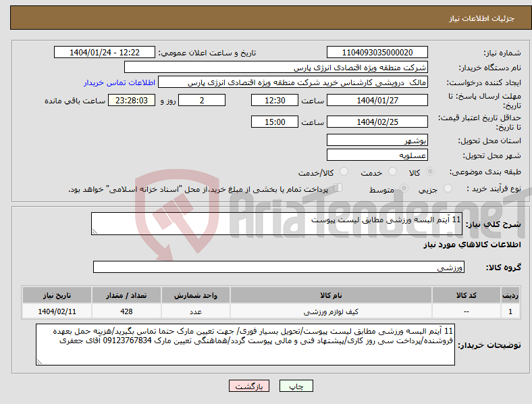Click the چاپ (print) button
532x404 pixels.
coord(296,386)
